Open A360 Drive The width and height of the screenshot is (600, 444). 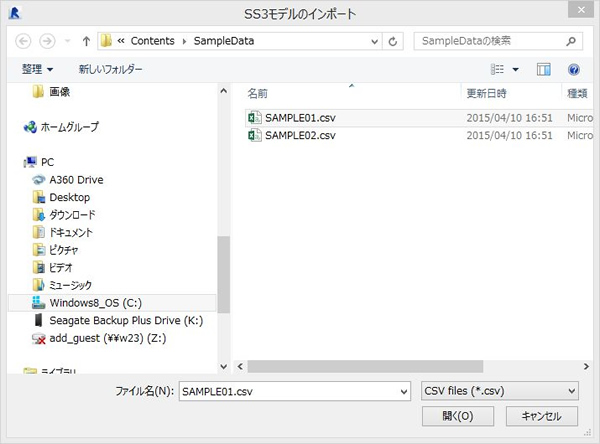pyautogui.click(x=68, y=180)
